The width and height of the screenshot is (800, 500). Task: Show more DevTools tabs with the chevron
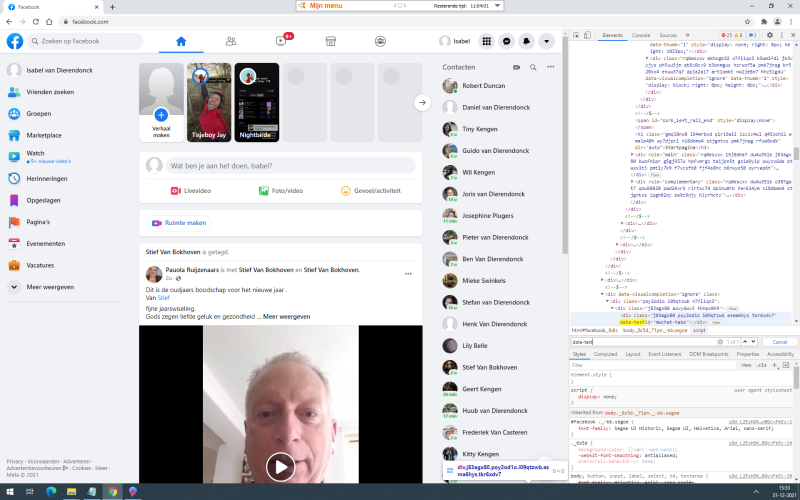click(x=689, y=35)
